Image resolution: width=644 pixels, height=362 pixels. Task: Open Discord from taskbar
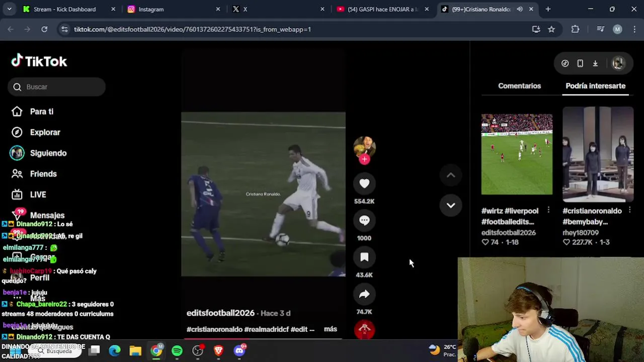click(239, 350)
